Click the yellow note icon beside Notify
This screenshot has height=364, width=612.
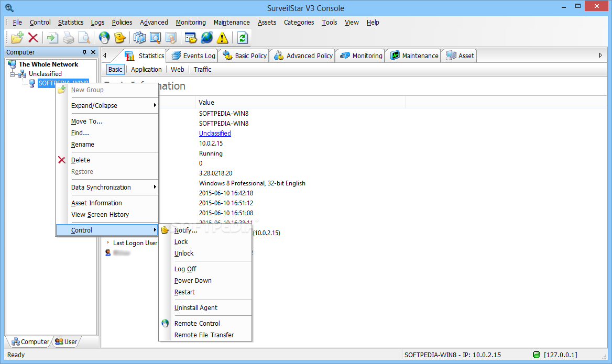[x=165, y=230]
